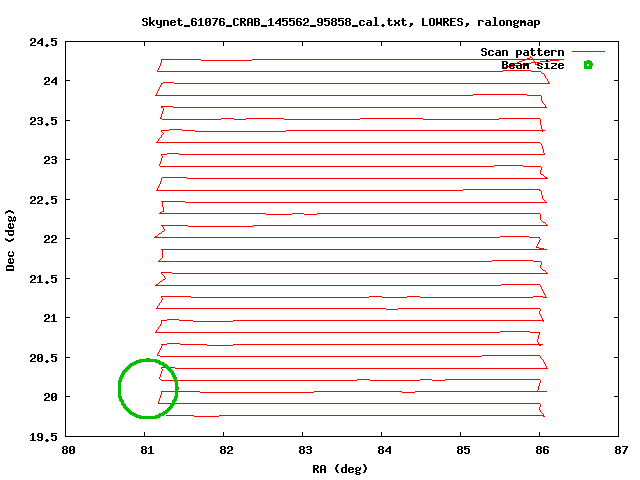Click the 87 tick label on the RA axis
This screenshot has width=640, height=480.
[x=621, y=450]
